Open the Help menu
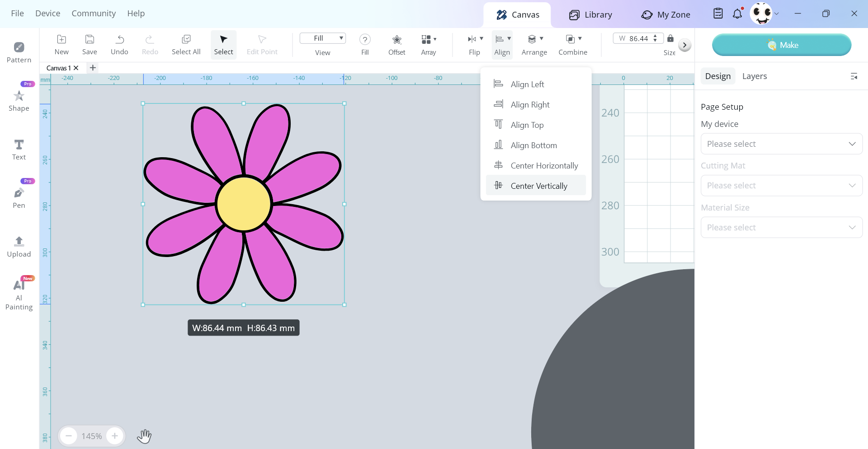Image resolution: width=868 pixels, height=449 pixels. click(136, 14)
